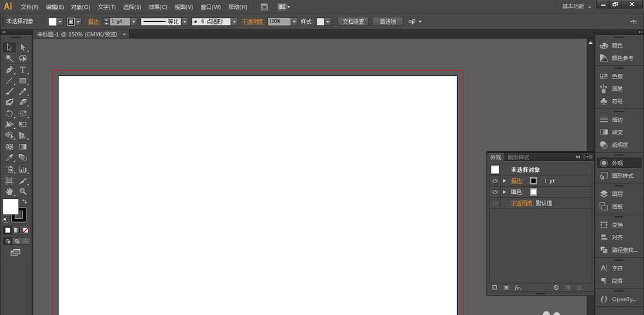The height and width of the screenshot is (315, 644).
Task: Click the fx add effect button
Action: click(518, 287)
